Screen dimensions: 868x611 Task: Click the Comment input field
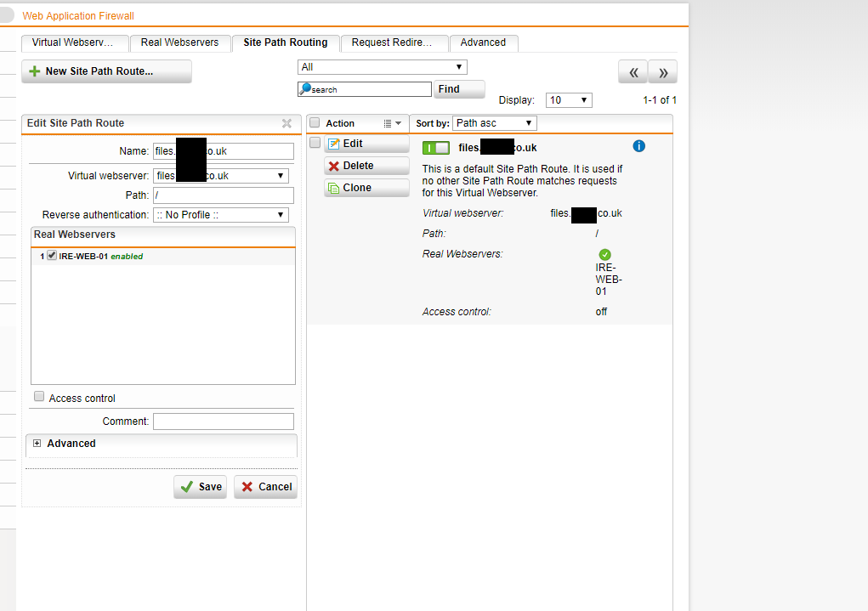(223, 421)
